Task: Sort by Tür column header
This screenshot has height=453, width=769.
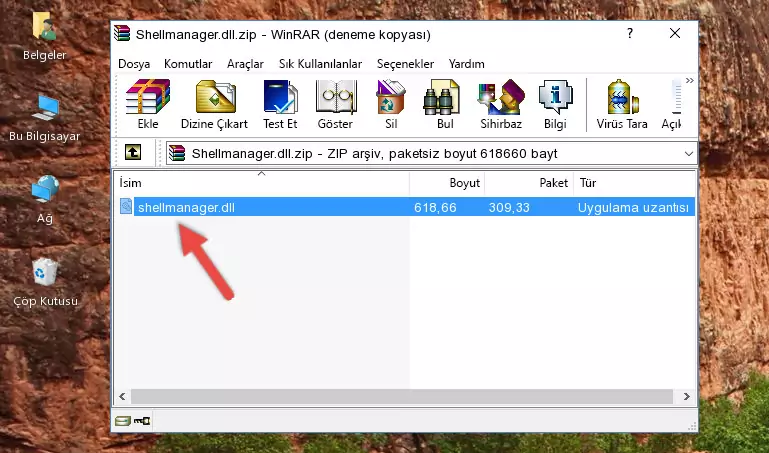Action: (x=635, y=183)
